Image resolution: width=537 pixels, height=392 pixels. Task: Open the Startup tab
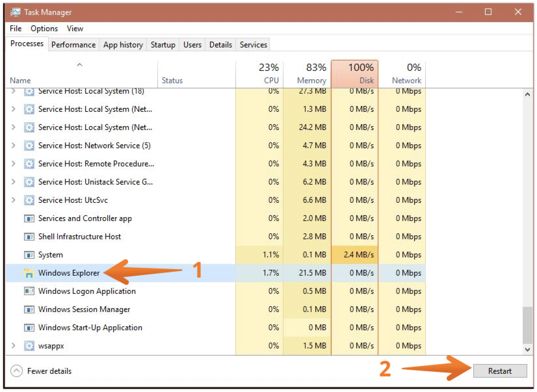tap(163, 45)
